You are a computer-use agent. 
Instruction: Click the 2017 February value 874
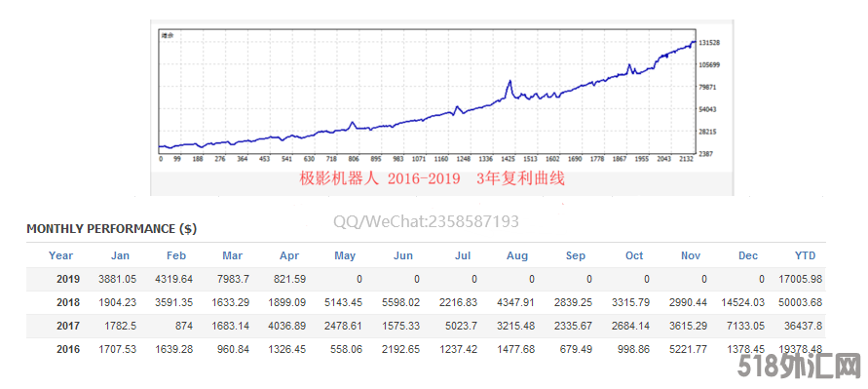pos(184,326)
